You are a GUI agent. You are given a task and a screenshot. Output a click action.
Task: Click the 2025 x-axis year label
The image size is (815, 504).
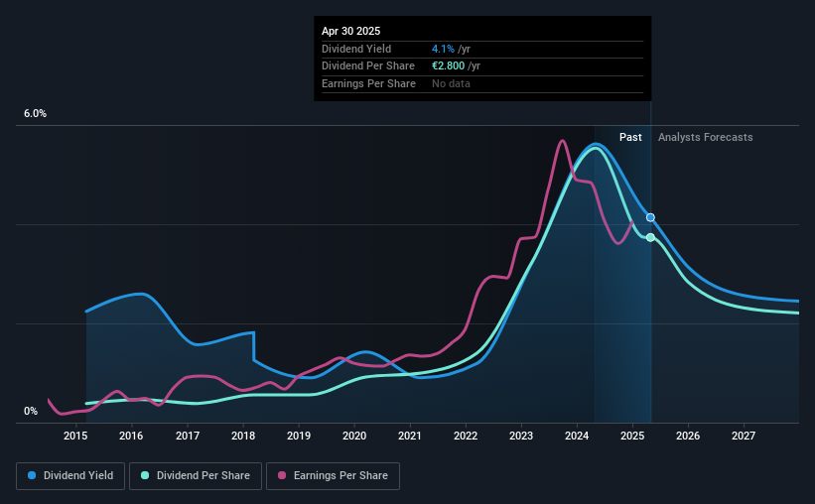(x=632, y=436)
